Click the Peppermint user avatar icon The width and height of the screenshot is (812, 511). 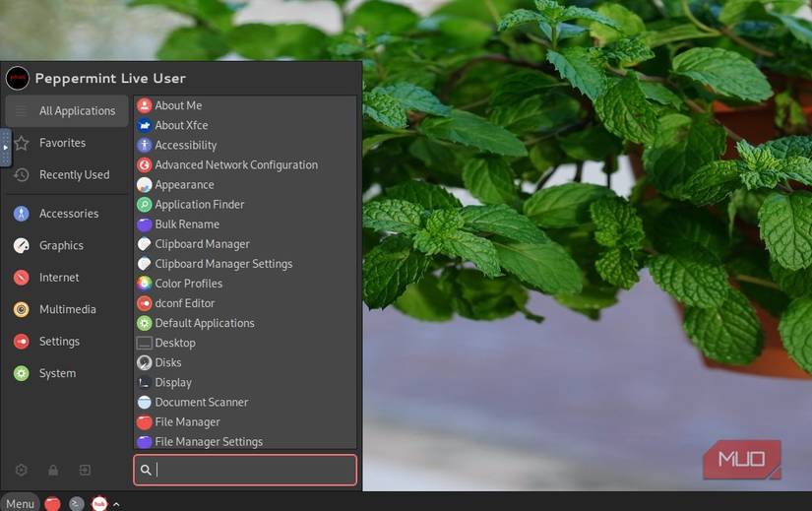18,78
